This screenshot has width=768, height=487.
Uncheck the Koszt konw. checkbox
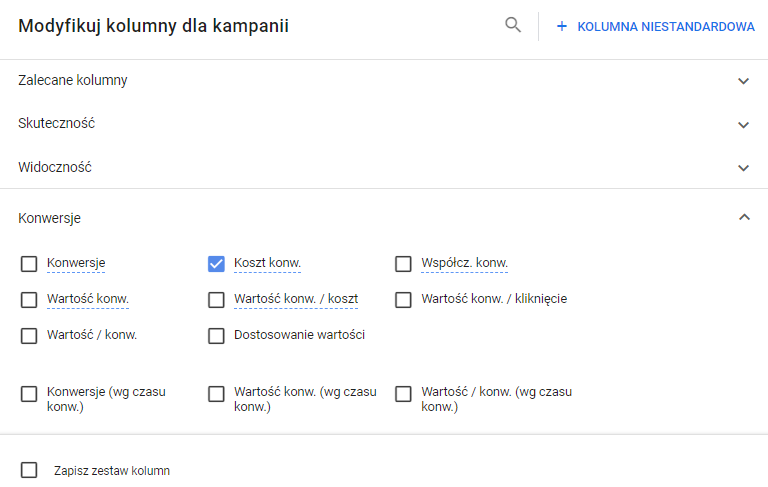point(216,264)
